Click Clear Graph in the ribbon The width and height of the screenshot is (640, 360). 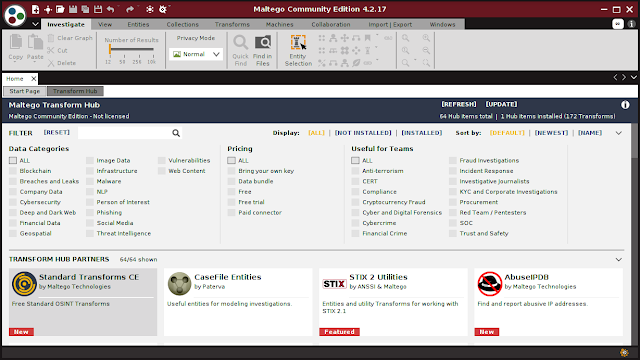[x=70, y=38]
